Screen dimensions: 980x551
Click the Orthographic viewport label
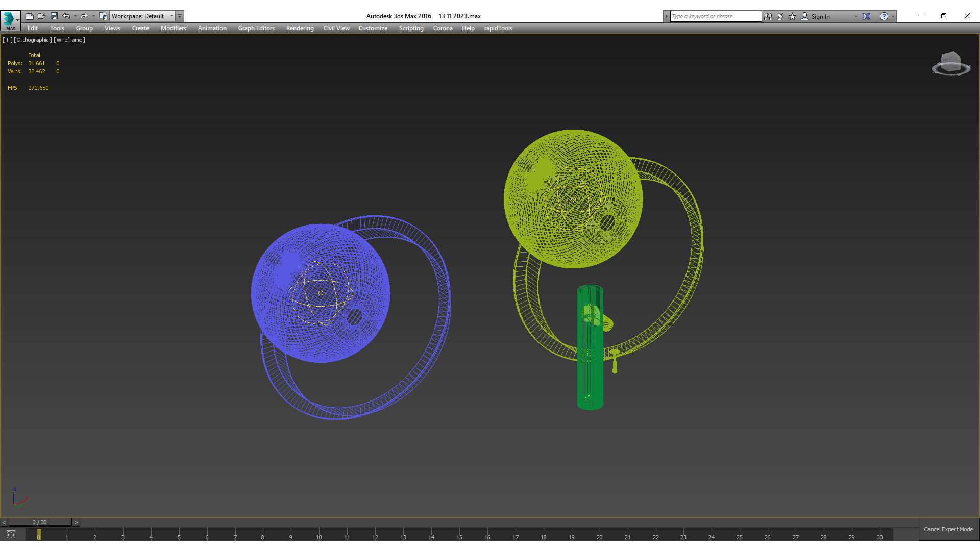tap(33, 40)
